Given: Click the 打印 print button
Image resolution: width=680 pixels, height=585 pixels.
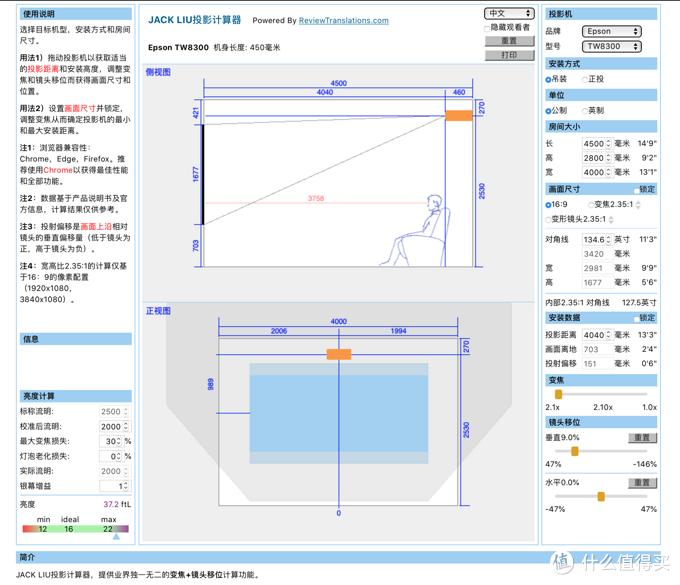Looking at the screenshot, I should (509, 55).
